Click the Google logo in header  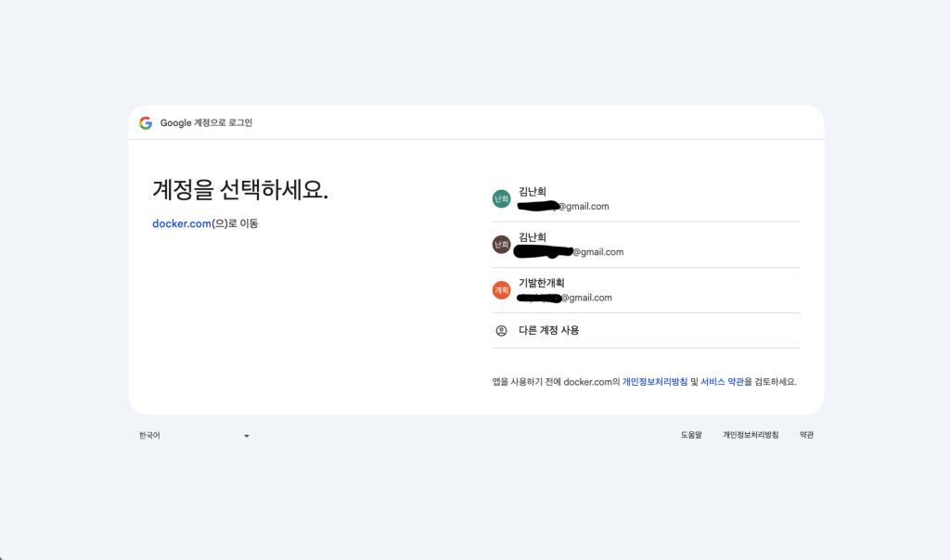(x=146, y=123)
